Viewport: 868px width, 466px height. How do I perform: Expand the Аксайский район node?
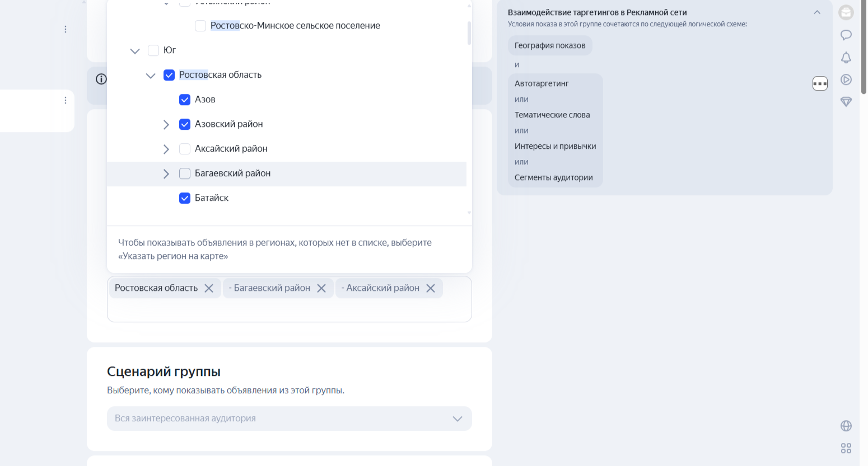tap(166, 149)
